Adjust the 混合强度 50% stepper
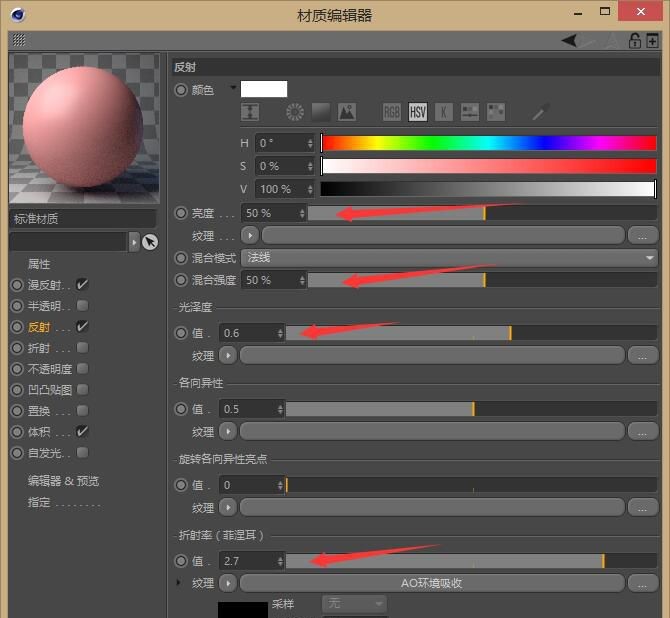The image size is (670, 618). point(302,280)
